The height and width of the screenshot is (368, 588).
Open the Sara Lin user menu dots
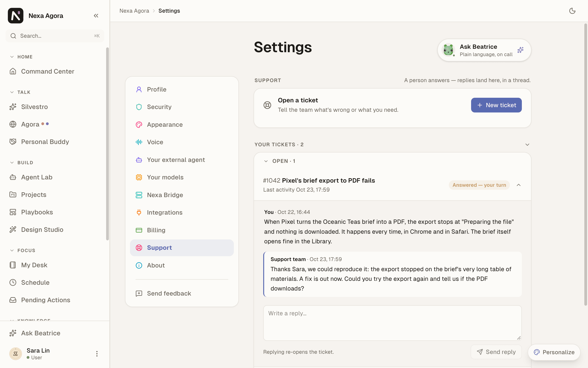(x=97, y=354)
